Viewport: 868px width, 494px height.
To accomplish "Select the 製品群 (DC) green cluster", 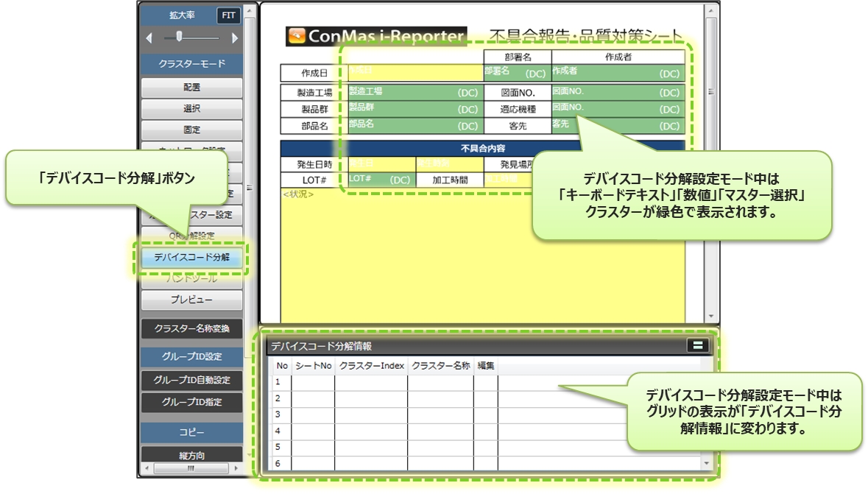I will 415,108.
